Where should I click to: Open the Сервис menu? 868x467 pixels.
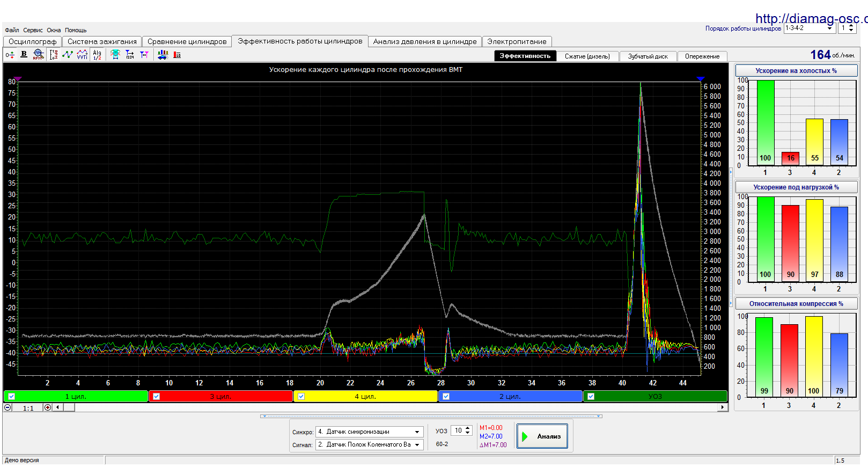[33, 30]
